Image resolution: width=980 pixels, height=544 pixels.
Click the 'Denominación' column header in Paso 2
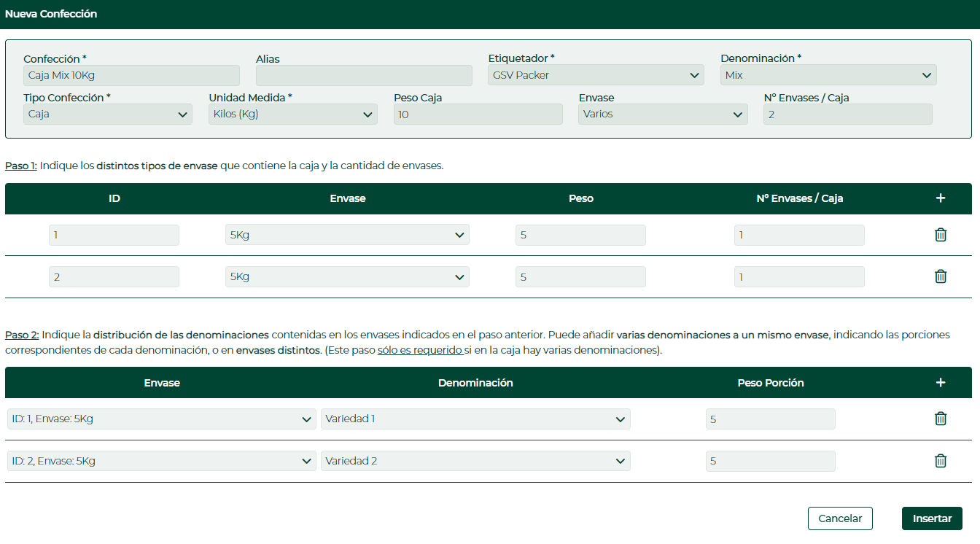coord(475,383)
